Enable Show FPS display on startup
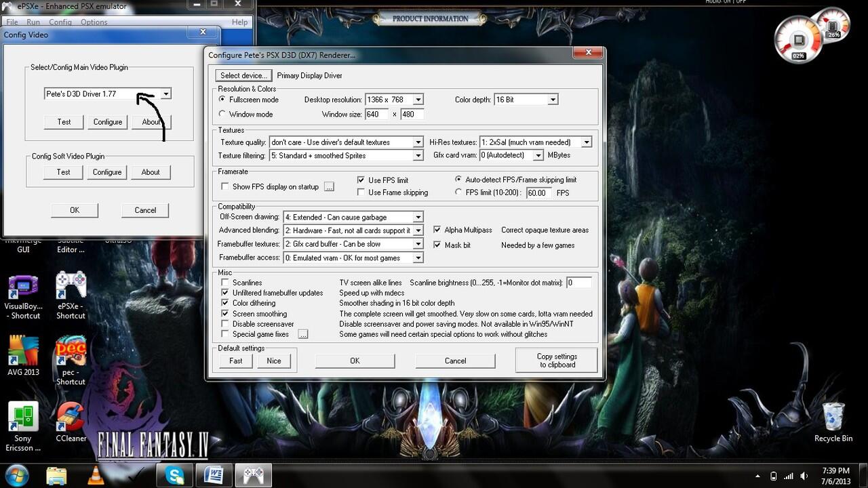Viewport: 868px width, 488px height. [225, 186]
